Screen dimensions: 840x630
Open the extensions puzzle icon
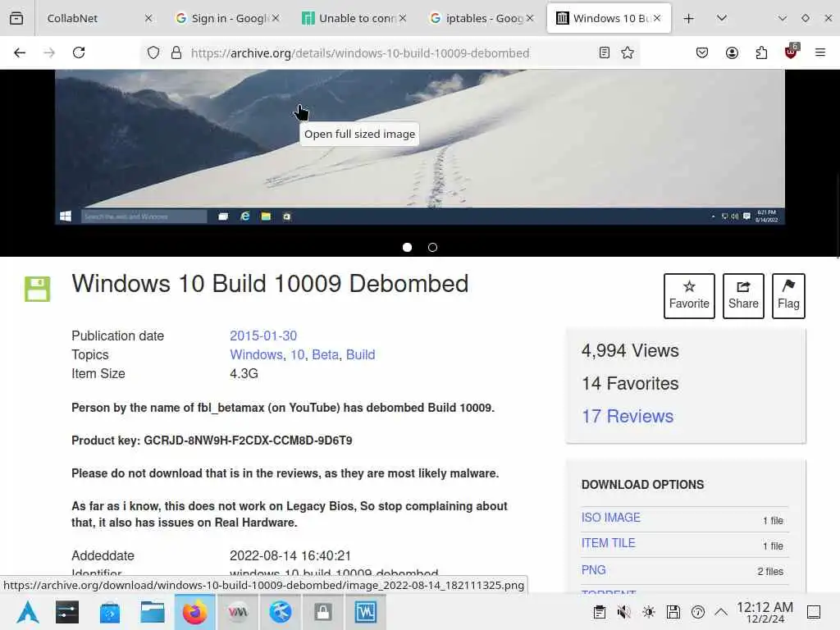pos(761,52)
